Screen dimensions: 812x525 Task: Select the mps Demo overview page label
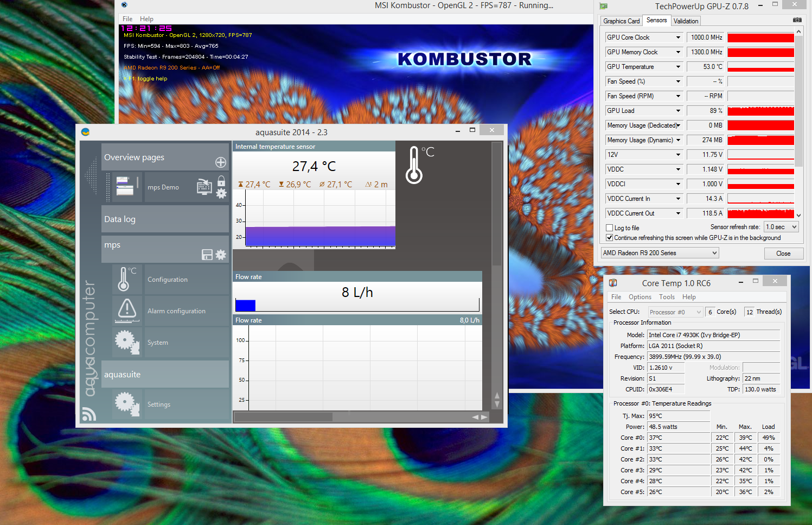163,187
